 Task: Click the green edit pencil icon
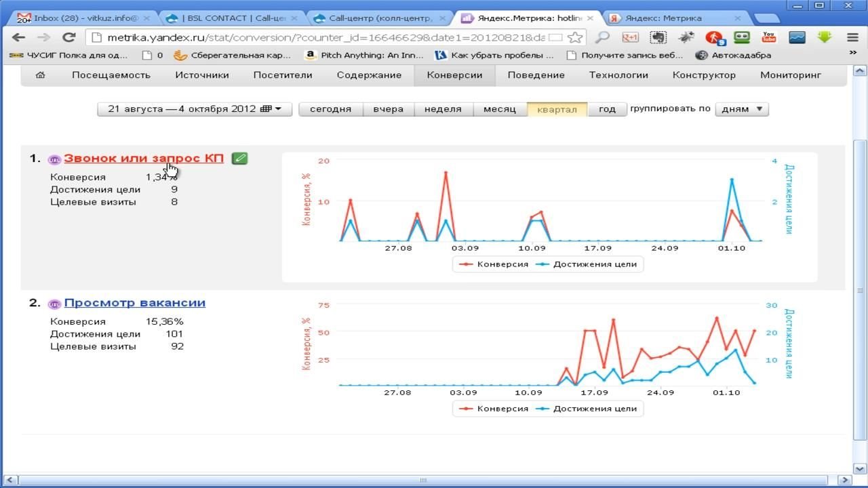239,159
